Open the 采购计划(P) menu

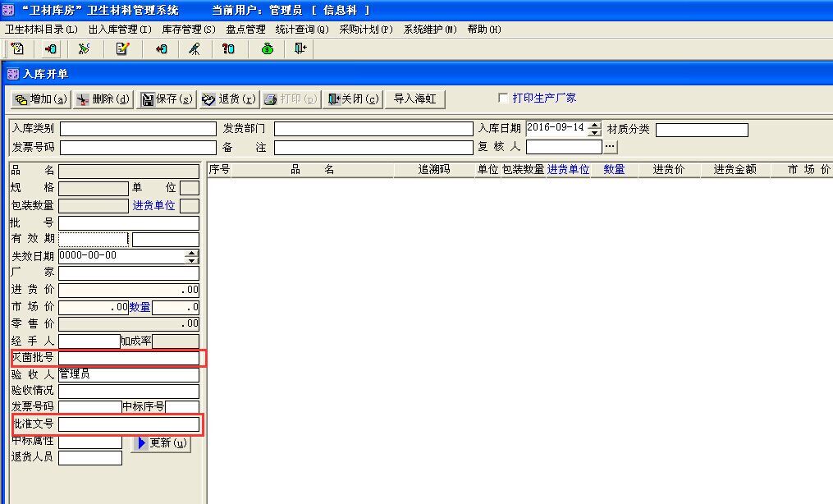366,30
